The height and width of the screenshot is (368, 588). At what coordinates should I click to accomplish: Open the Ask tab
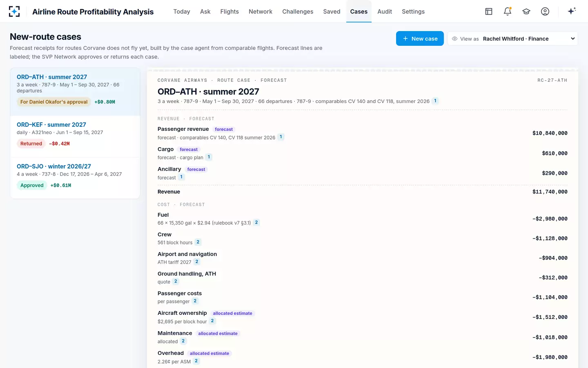(x=205, y=11)
